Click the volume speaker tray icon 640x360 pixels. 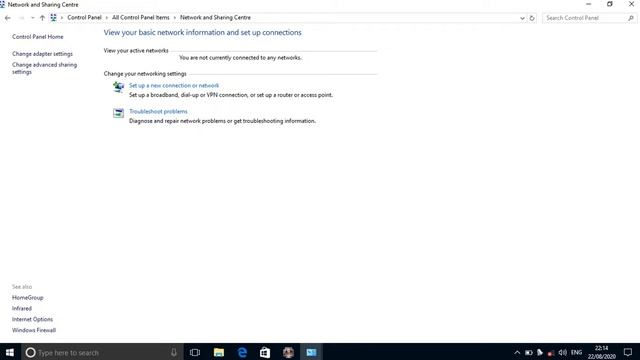[x=562, y=352]
